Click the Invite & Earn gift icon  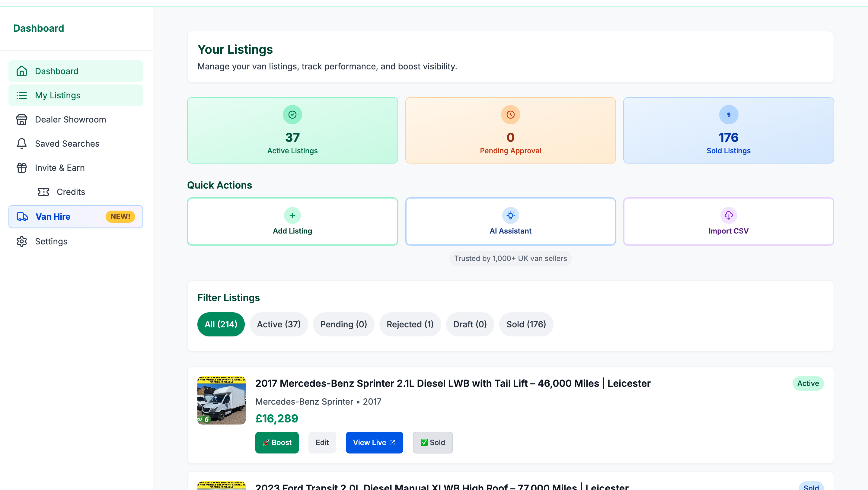coord(21,168)
